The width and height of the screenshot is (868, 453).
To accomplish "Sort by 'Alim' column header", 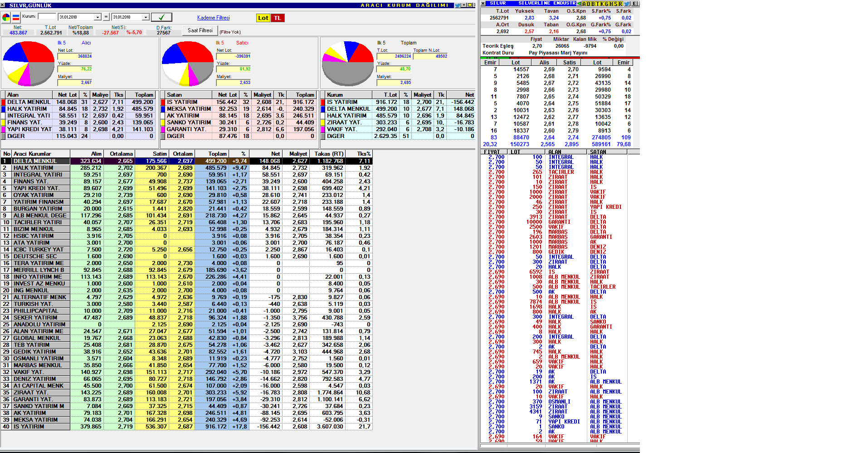I will (x=87, y=154).
